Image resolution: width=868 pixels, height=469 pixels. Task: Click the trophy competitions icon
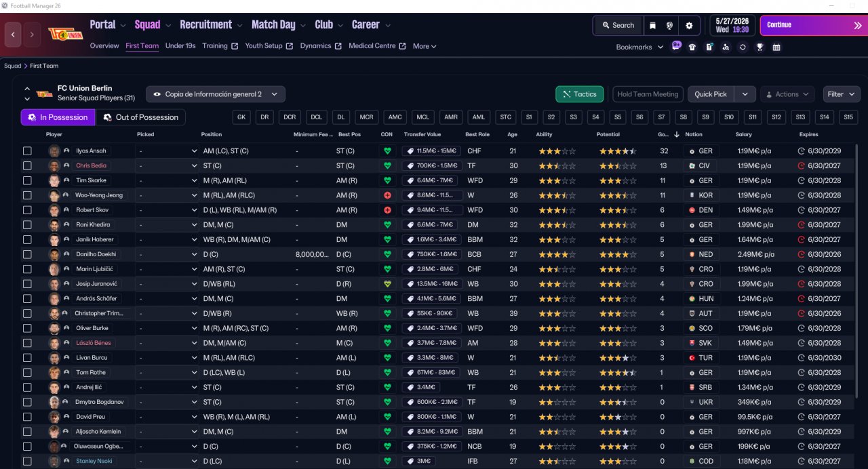(759, 47)
